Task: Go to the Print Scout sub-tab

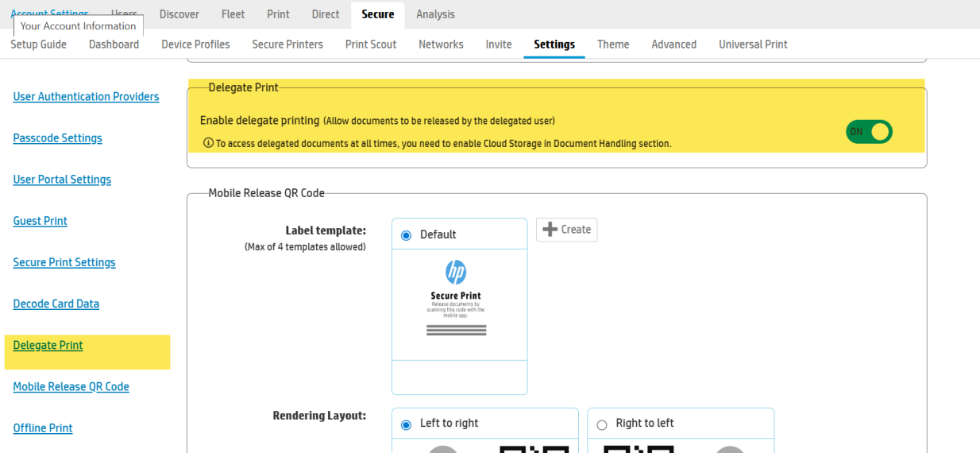Action: [371, 45]
